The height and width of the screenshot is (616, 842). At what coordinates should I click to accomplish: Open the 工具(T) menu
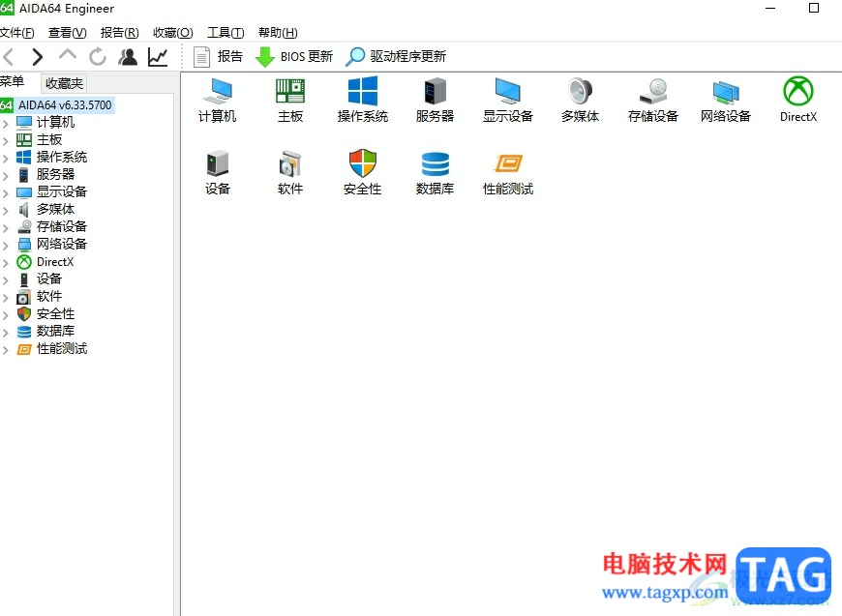tap(226, 33)
